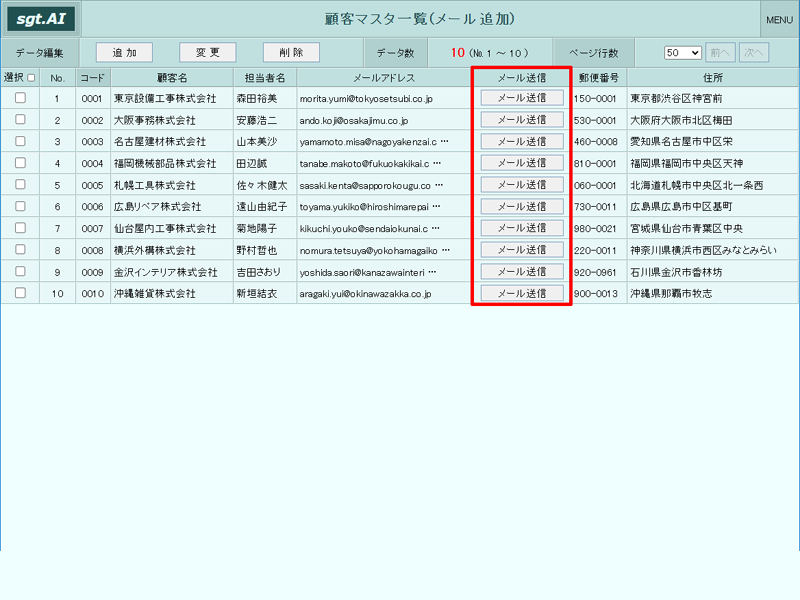Viewport: 800px width, 600px height.
Task: Toggle the select-all checkbox in the 選択 header
Action: pyautogui.click(x=31, y=78)
